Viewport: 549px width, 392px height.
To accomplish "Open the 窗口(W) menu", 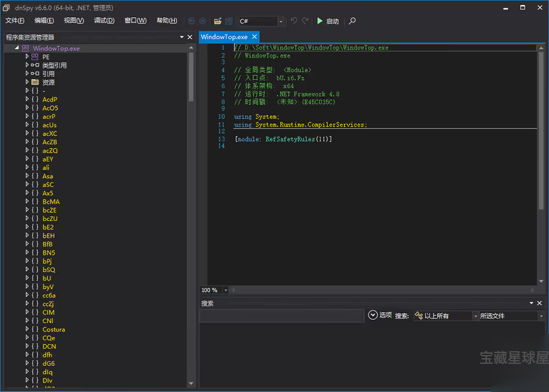I will click(135, 20).
